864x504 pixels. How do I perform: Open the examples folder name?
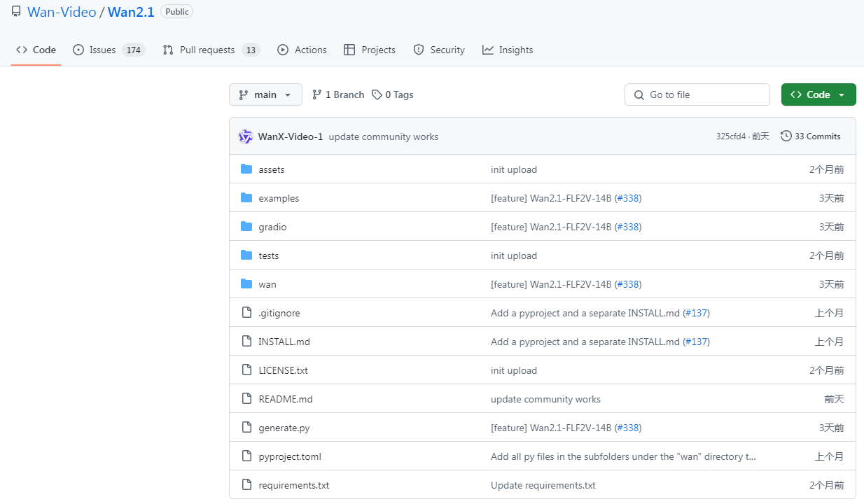tap(279, 198)
